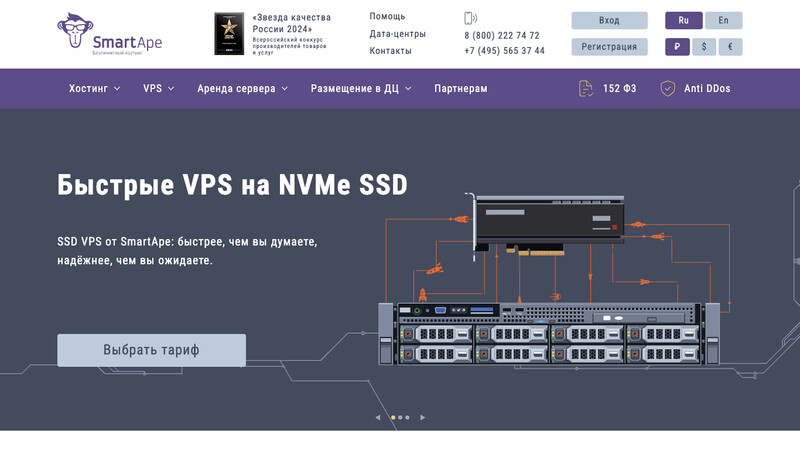Screen dimensions: 800x450
Task: Expand the Хостинг dropdown menu
Action: click(x=94, y=88)
